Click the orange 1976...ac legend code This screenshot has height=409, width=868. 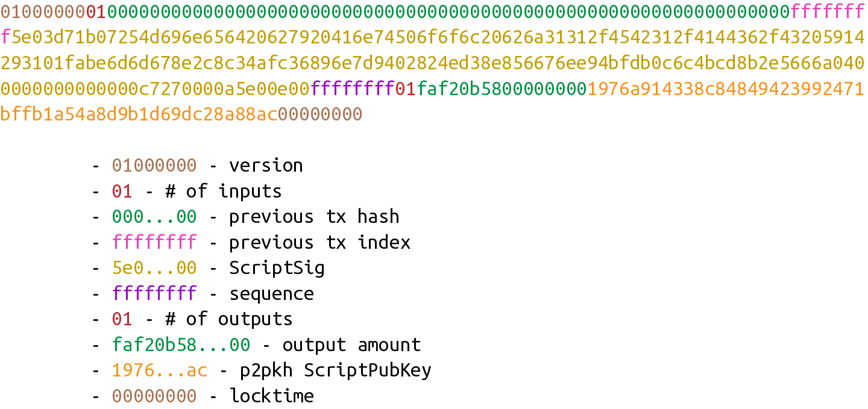click(159, 370)
